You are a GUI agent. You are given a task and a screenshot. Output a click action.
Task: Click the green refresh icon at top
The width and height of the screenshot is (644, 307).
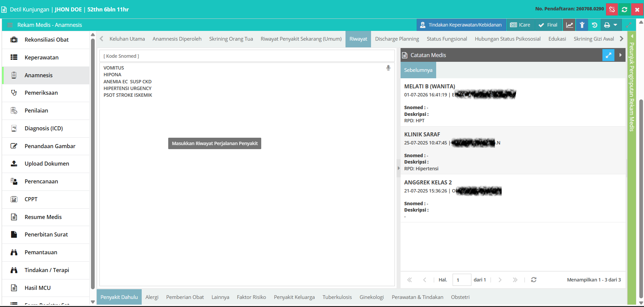625,9
